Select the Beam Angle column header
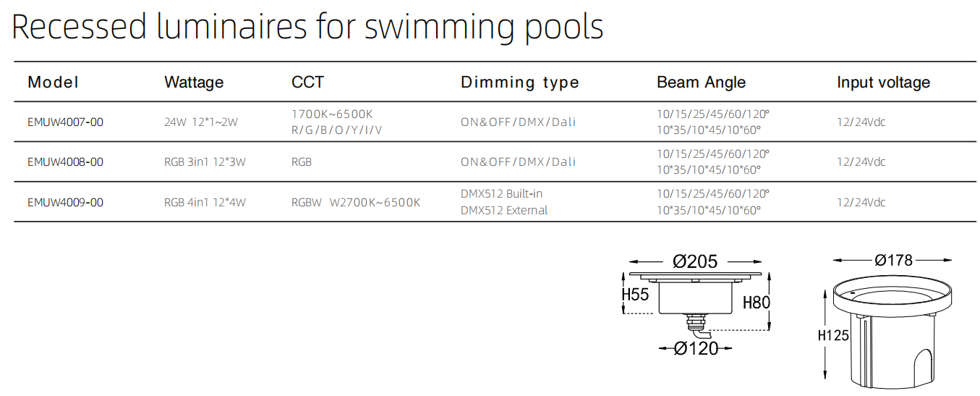Viewport: 980px width, 396px height. [701, 83]
